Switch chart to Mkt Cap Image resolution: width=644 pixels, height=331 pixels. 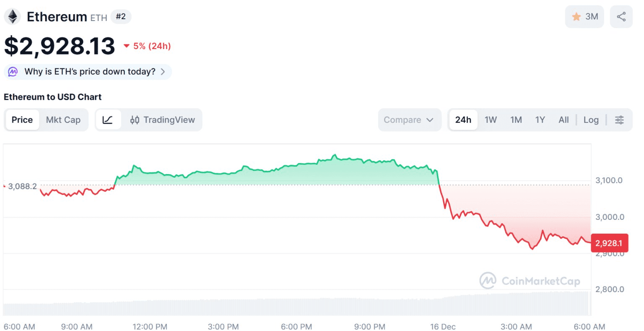click(63, 120)
